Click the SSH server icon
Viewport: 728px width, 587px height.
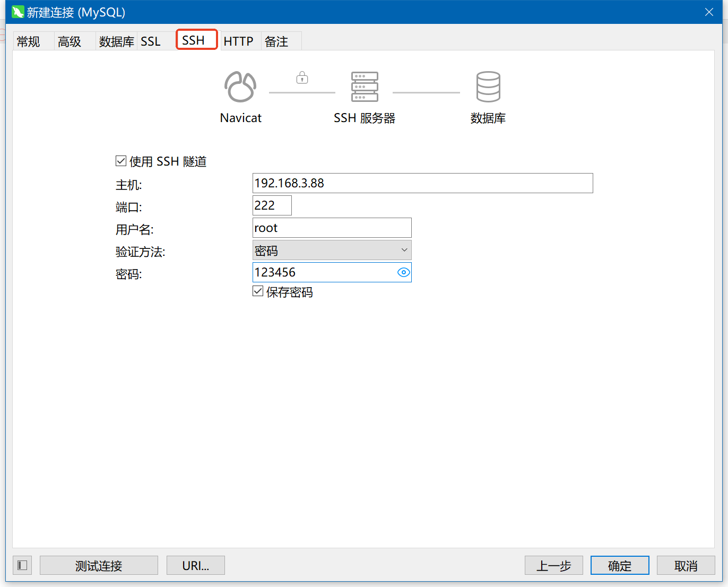(x=365, y=87)
